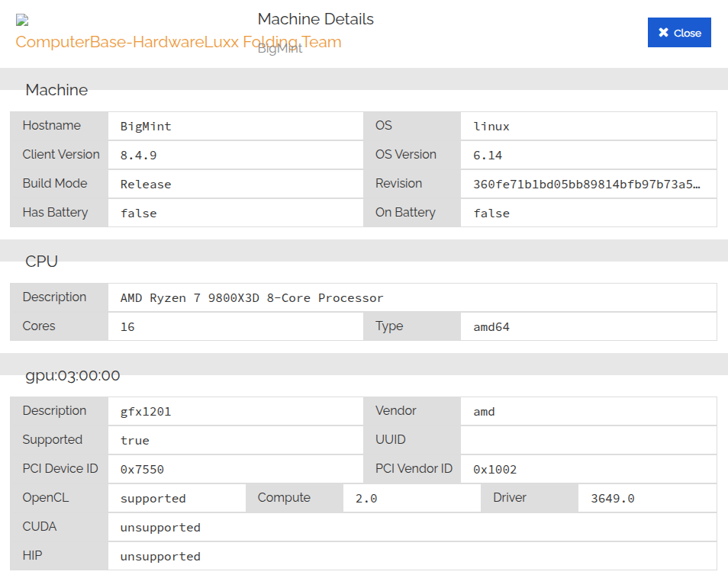The image size is (728, 578).
Task: Click the Compute label
Action: [x=284, y=497]
